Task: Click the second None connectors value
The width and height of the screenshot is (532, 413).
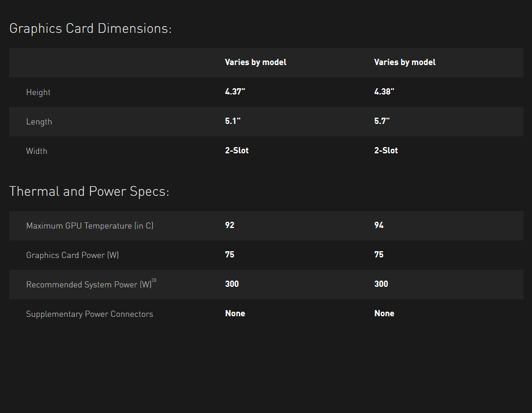Action: coord(384,313)
